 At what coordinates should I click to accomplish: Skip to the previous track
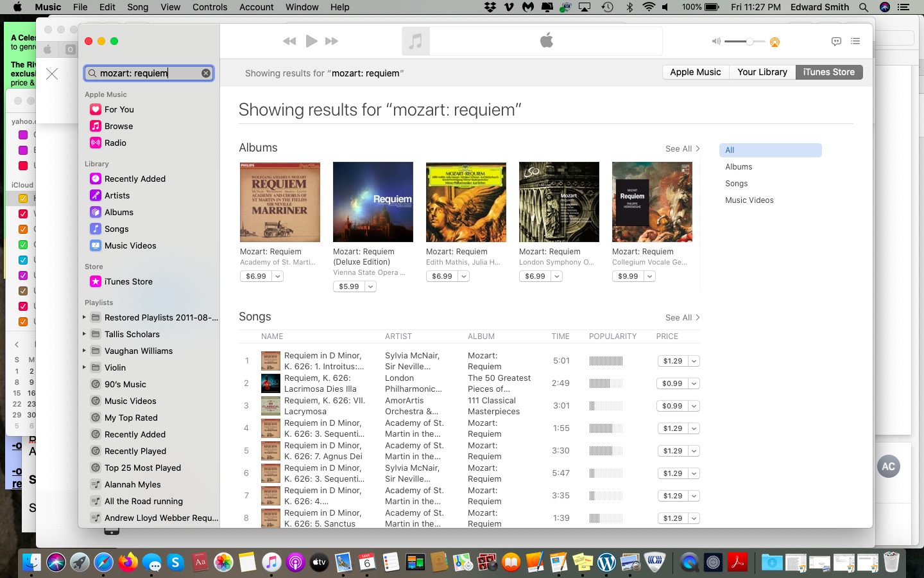(x=289, y=41)
